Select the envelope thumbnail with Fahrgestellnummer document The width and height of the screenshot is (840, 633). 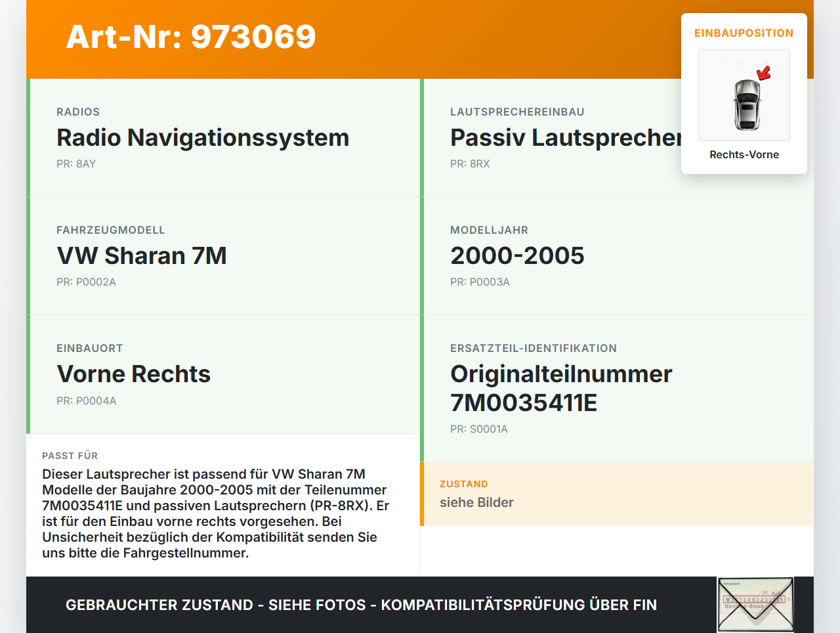pos(755,603)
